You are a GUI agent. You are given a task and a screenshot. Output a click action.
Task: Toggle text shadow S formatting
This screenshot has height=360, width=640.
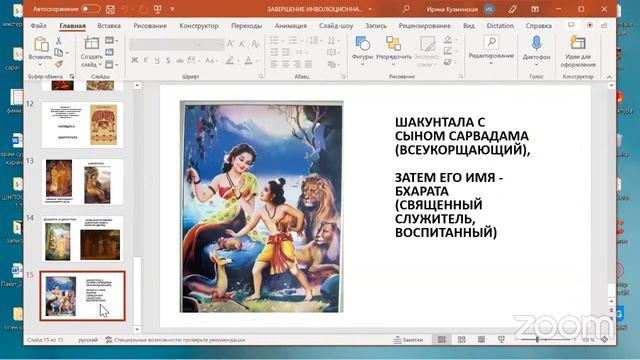168,60
